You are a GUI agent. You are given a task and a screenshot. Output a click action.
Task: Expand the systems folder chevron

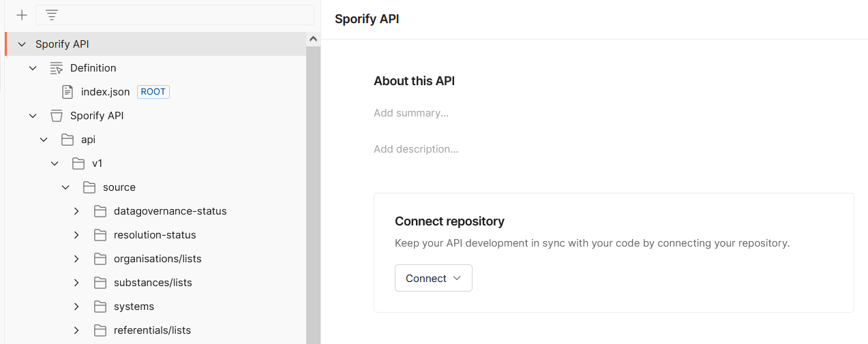click(76, 307)
